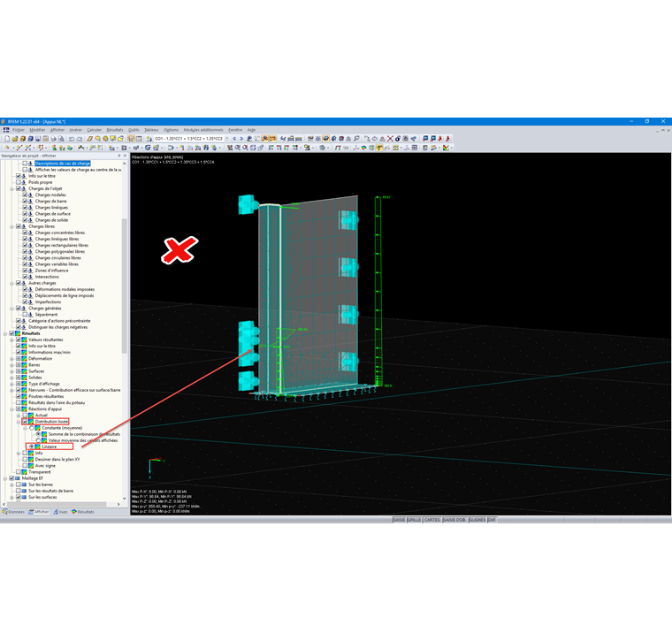The height and width of the screenshot is (641, 672).
Task: Collapse the Charges libres tree node
Action: [x=12, y=226]
